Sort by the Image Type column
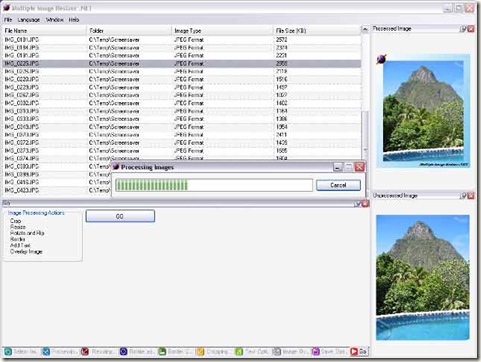 tap(223, 31)
